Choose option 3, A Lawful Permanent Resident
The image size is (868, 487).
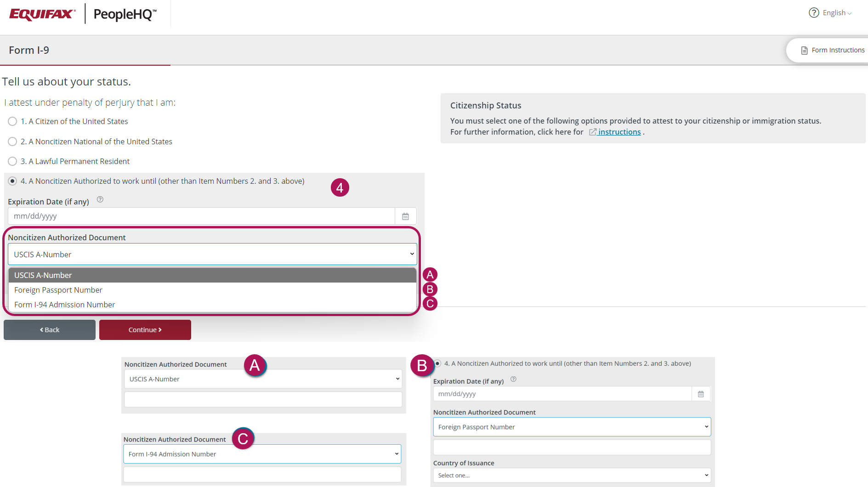coord(12,161)
